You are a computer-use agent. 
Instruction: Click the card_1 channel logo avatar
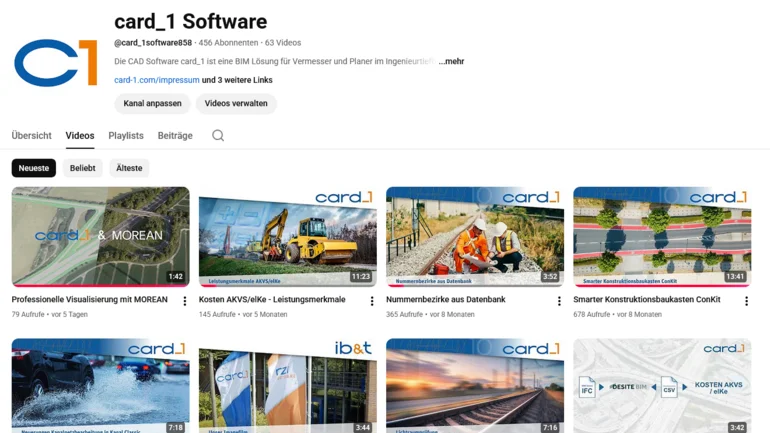56,63
